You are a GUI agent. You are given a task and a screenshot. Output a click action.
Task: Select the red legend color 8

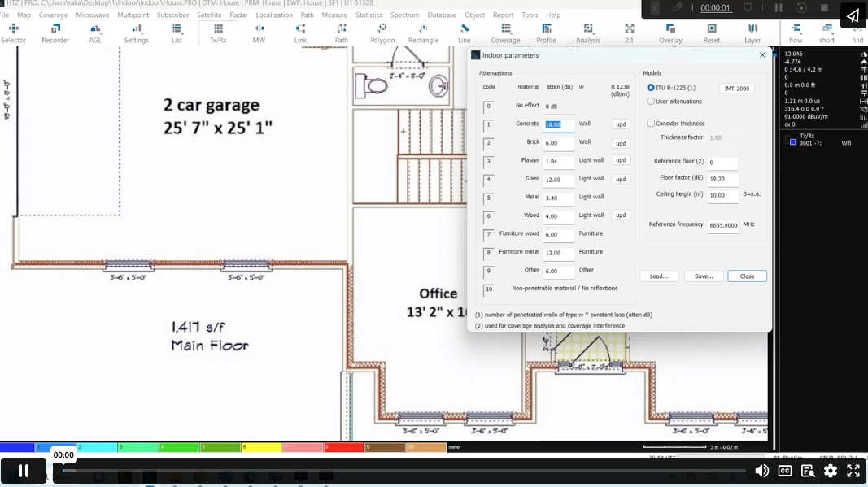(x=344, y=447)
